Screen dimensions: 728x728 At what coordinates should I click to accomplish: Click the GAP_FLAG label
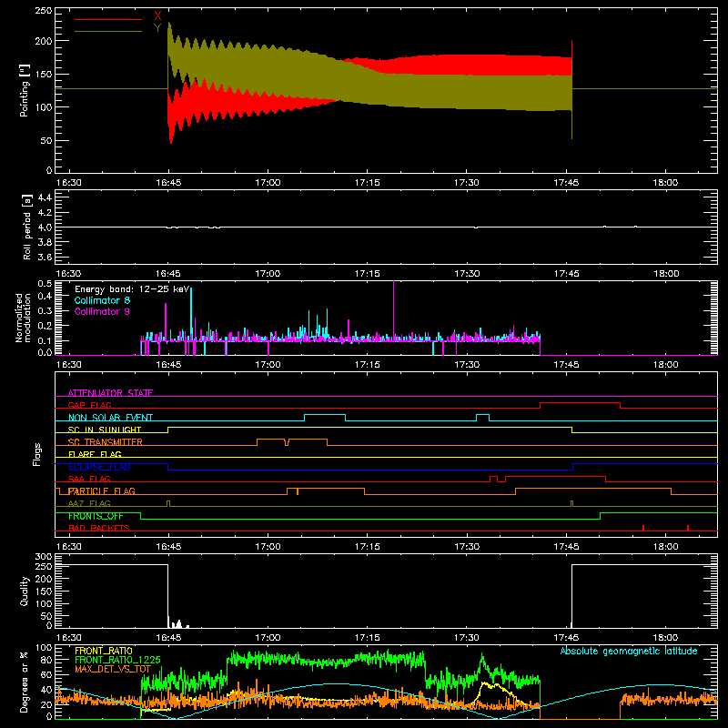point(89,405)
